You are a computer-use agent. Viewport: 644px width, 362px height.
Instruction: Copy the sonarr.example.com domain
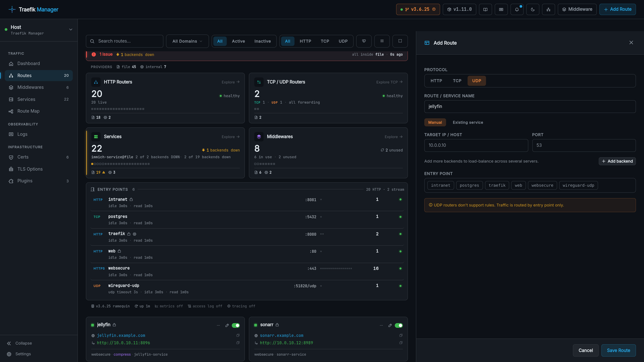401,336
